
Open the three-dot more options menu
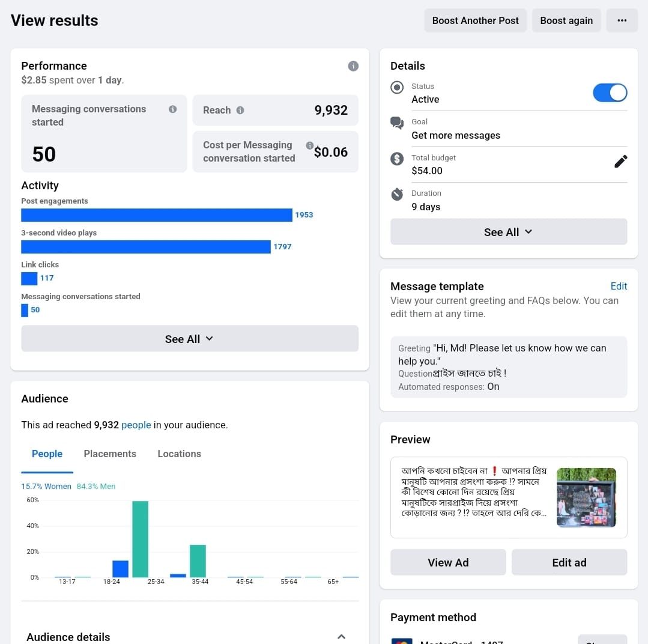622,20
